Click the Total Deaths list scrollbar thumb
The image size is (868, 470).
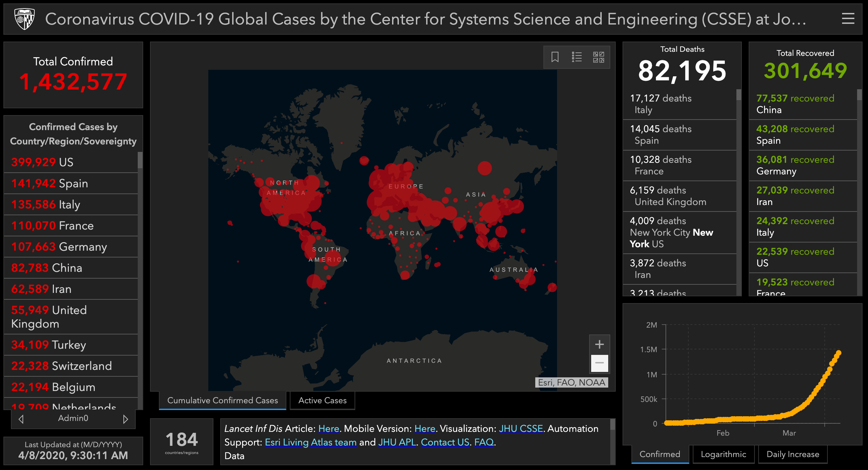point(738,95)
